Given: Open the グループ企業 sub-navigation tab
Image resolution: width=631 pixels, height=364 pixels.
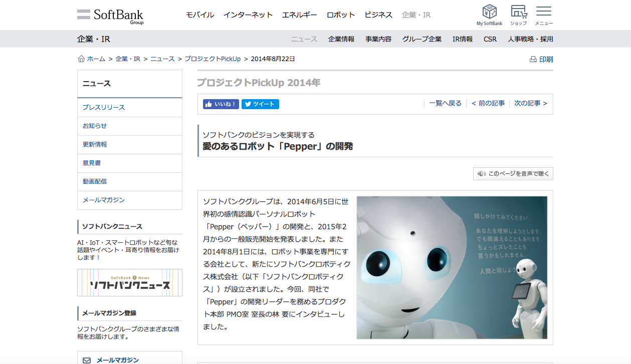Looking at the screenshot, I should coord(422,39).
